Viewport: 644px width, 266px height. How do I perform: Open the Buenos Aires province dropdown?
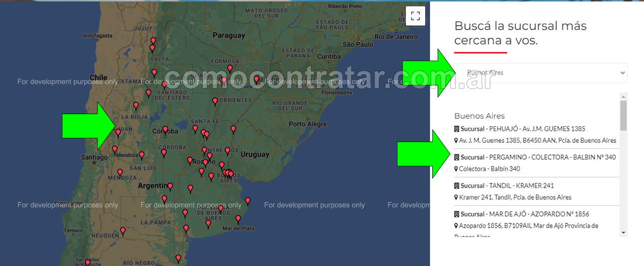point(541,73)
